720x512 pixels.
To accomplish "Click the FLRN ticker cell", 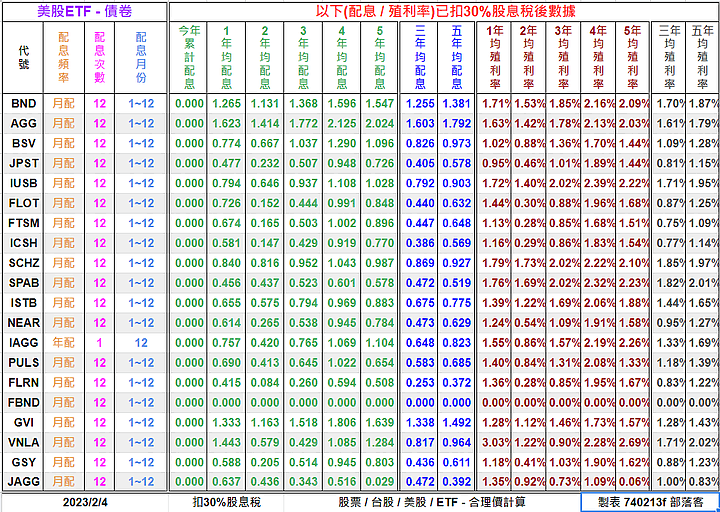I will [x=23, y=383].
